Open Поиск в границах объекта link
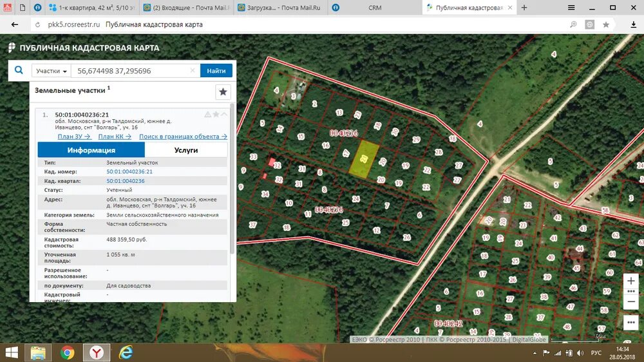 click(183, 137)
